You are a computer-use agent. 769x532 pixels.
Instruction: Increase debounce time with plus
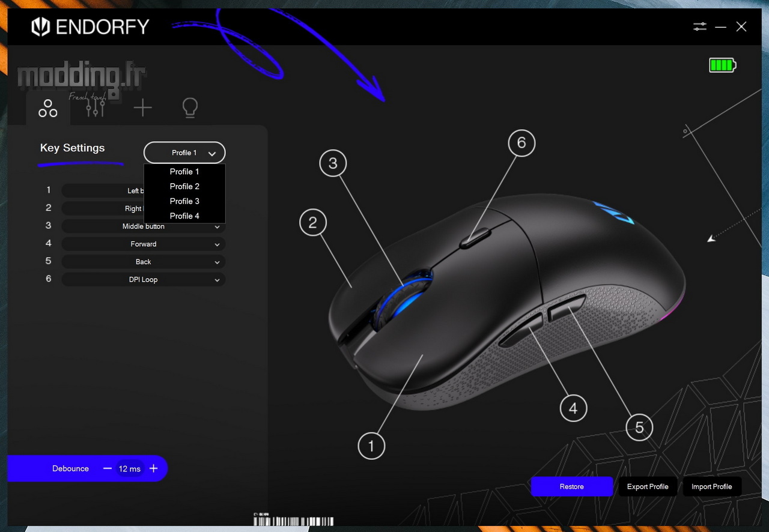(153, 468)
